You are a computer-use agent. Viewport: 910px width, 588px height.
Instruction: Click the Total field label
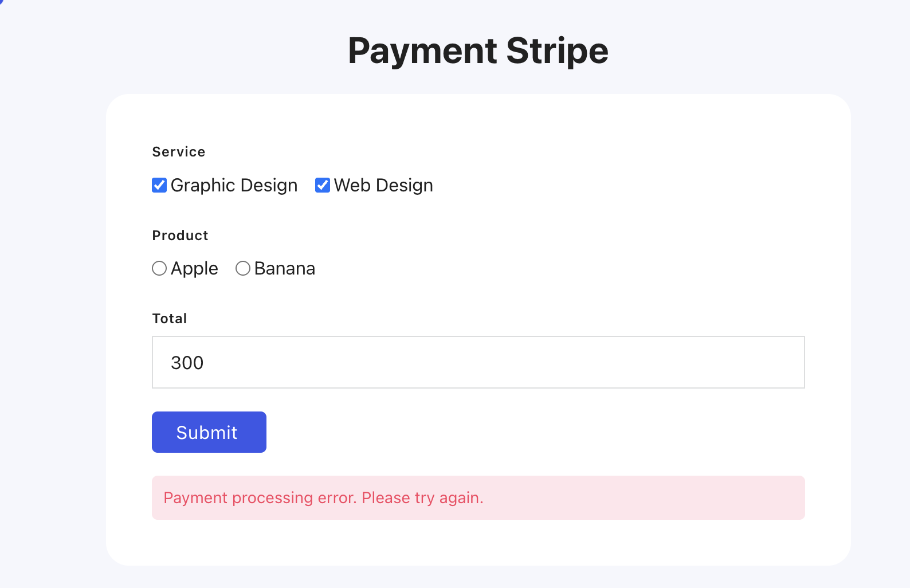point(170,319)
